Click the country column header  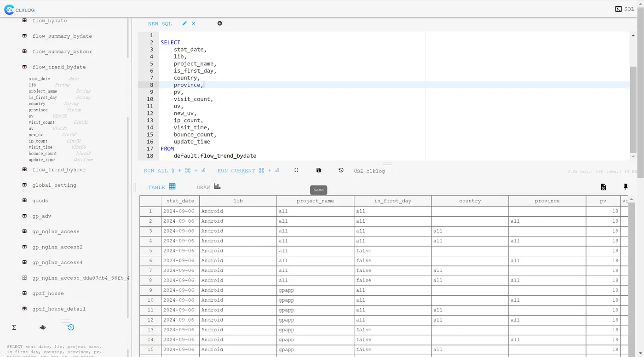[470, 201]
